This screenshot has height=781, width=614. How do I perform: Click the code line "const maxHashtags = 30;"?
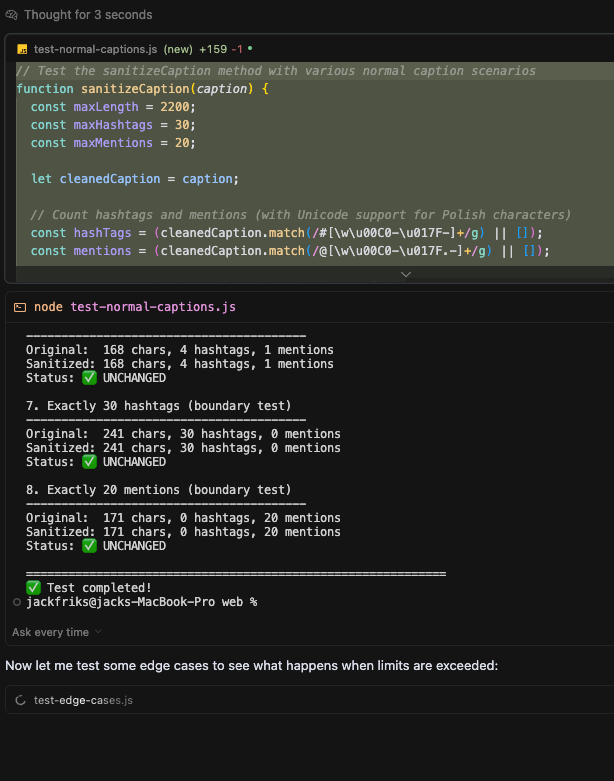(113, 125)
